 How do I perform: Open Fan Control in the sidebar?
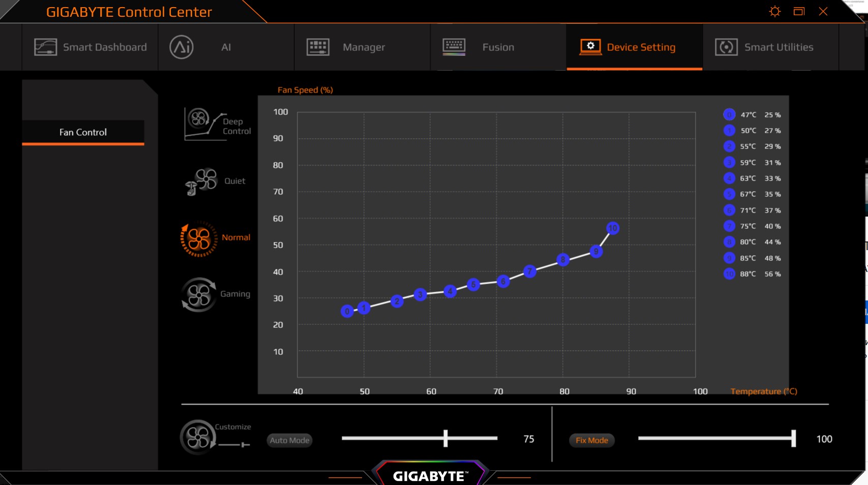click(83, 132)
